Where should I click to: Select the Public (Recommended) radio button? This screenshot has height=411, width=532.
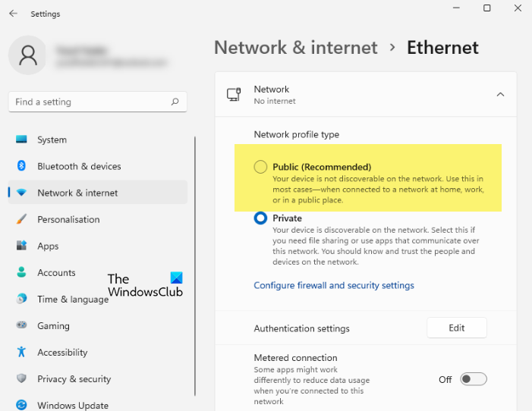260,167
